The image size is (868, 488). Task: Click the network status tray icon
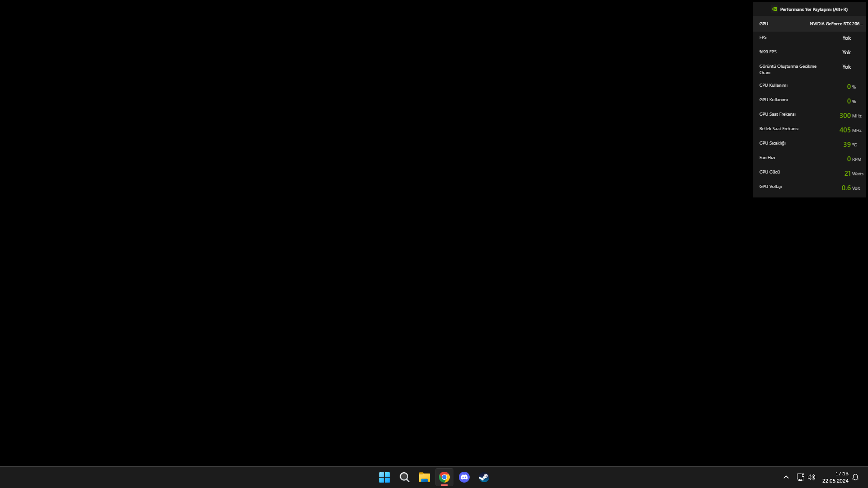point(800,477)
